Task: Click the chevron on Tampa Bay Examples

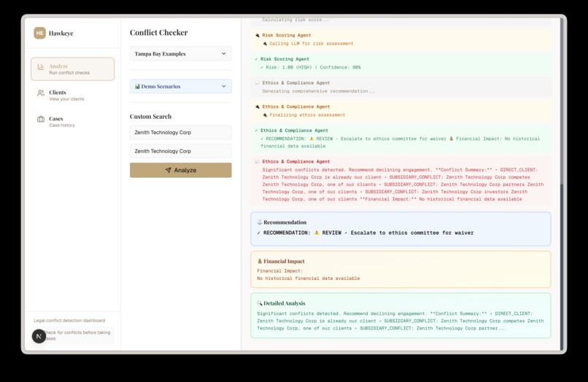Action: [223, 54]
